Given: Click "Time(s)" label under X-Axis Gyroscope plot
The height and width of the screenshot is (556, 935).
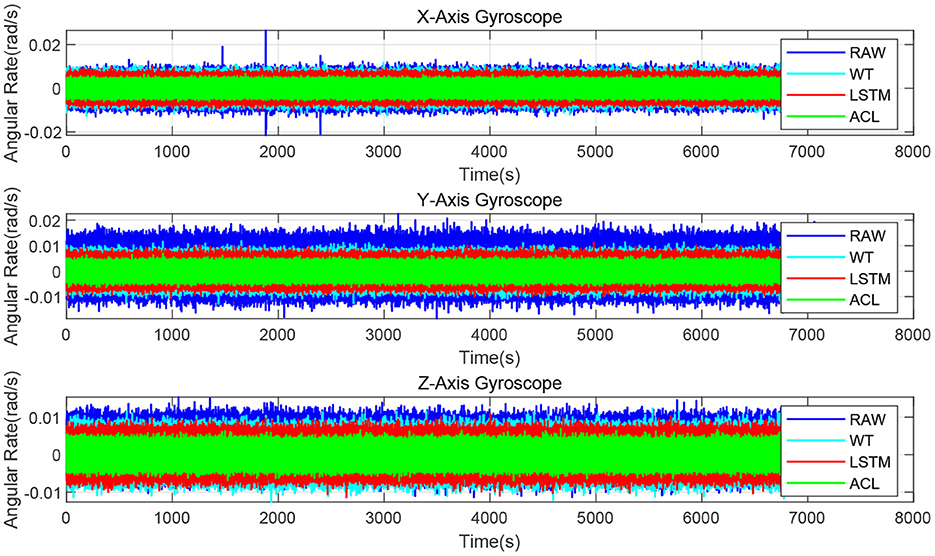Looking at the screenshot, I should [x=489, y=175].
